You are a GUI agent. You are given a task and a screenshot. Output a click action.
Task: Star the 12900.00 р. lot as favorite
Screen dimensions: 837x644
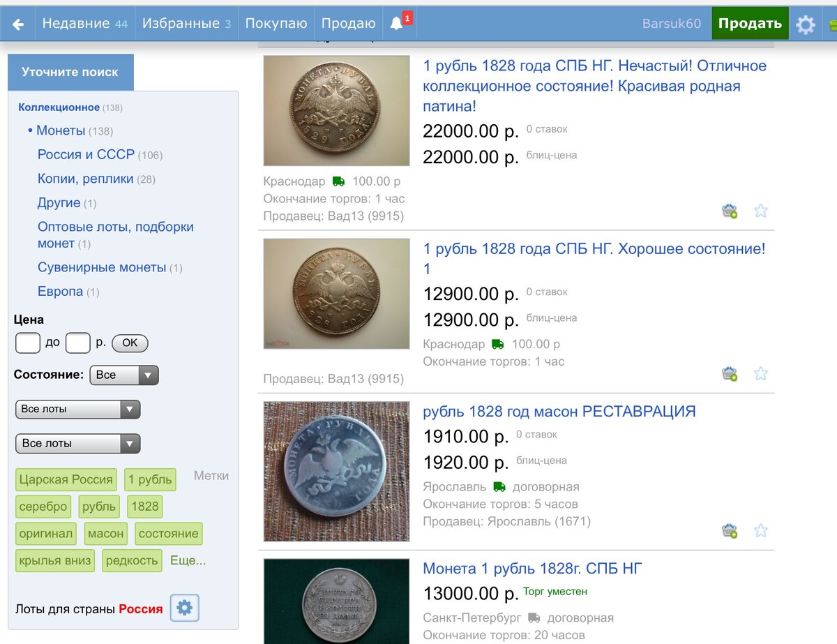(x=761, y=373)
